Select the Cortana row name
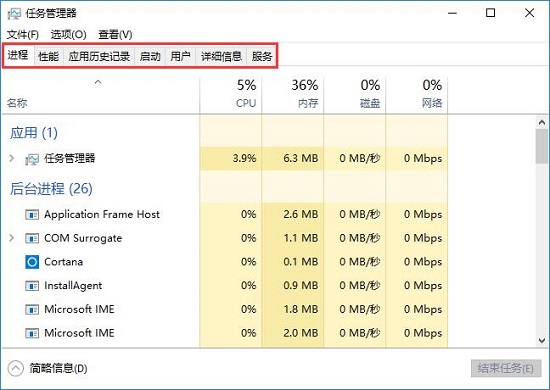 [63, 262]
